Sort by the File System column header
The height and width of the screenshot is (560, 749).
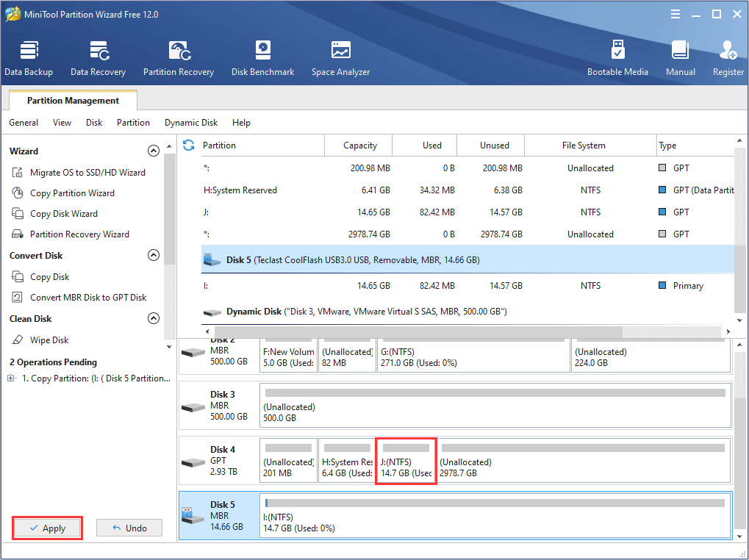click(591, 145)
